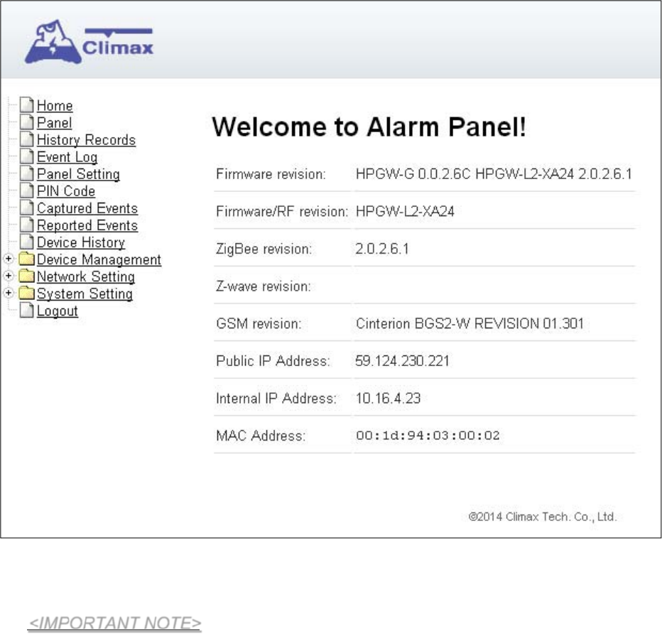Screen dimensions: 662x644
Task: Click the Internal IP Address label
Action: (276, 398)
